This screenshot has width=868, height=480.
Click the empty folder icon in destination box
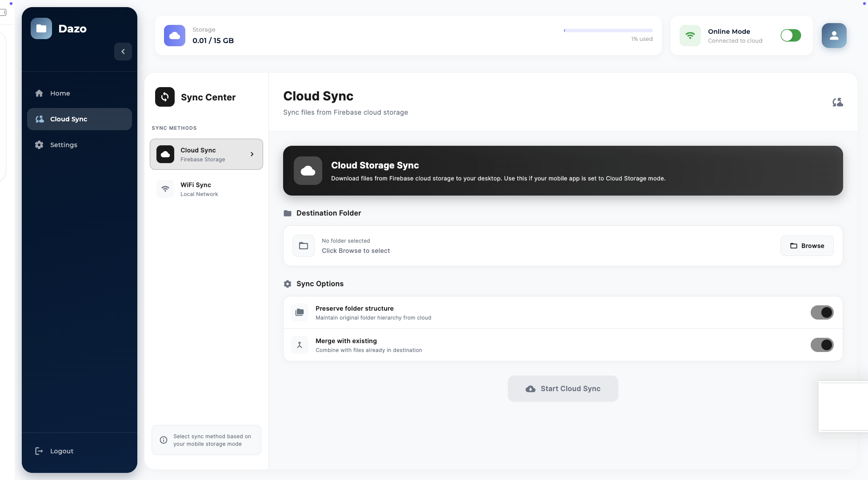[x=304, y=246]
